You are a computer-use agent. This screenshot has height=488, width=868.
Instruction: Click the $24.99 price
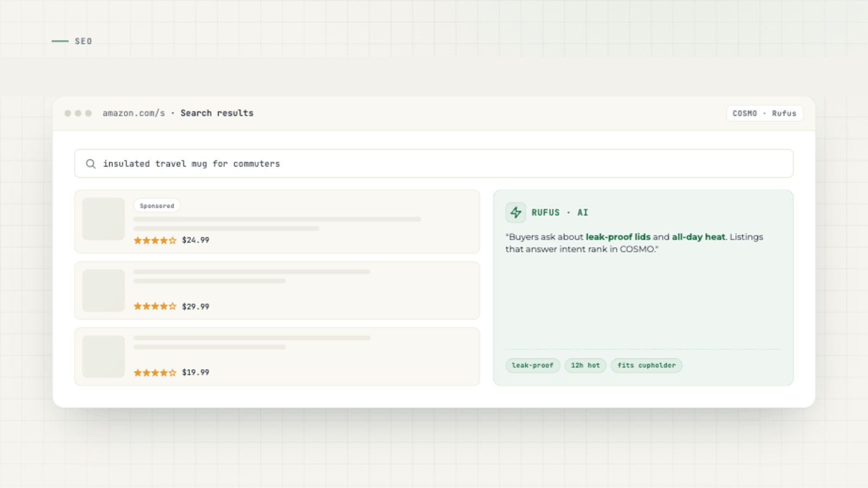(x=196, y=240)
